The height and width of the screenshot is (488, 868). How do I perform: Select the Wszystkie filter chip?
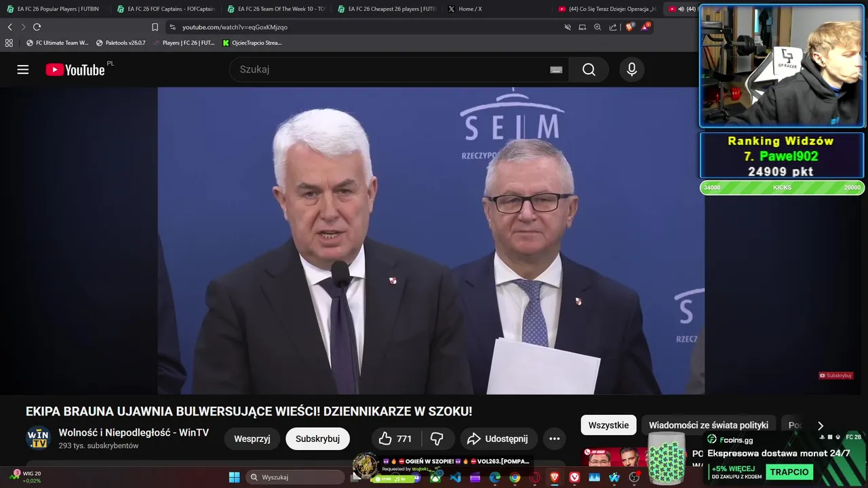608,425
